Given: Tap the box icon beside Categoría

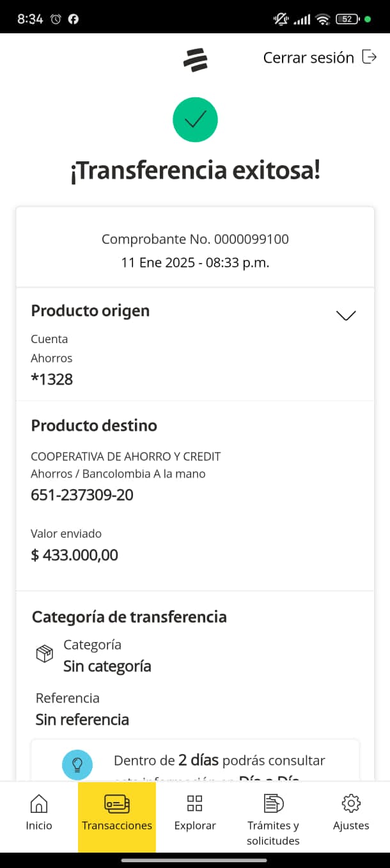Looking at the screenshot, I should click(44, 654).
